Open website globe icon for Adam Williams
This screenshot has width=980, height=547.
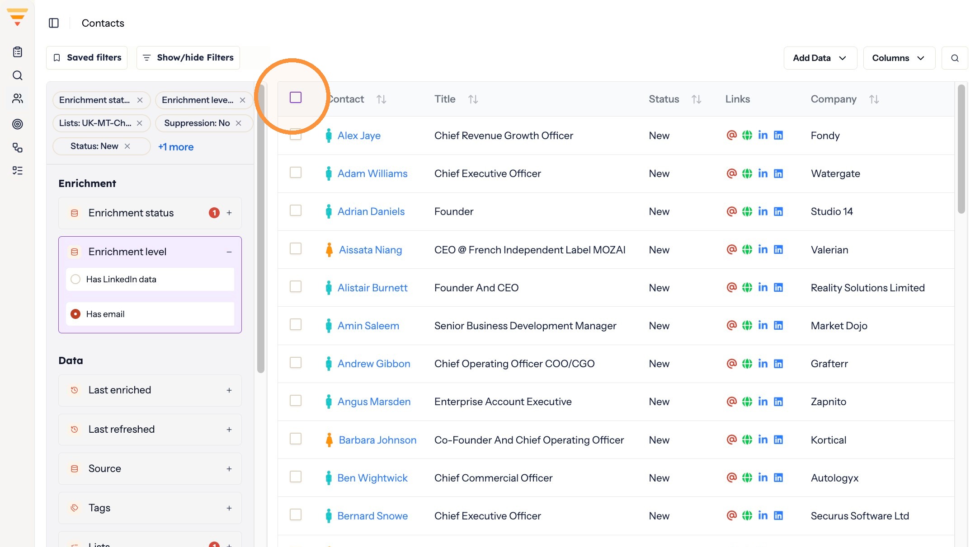click(747, 173)
